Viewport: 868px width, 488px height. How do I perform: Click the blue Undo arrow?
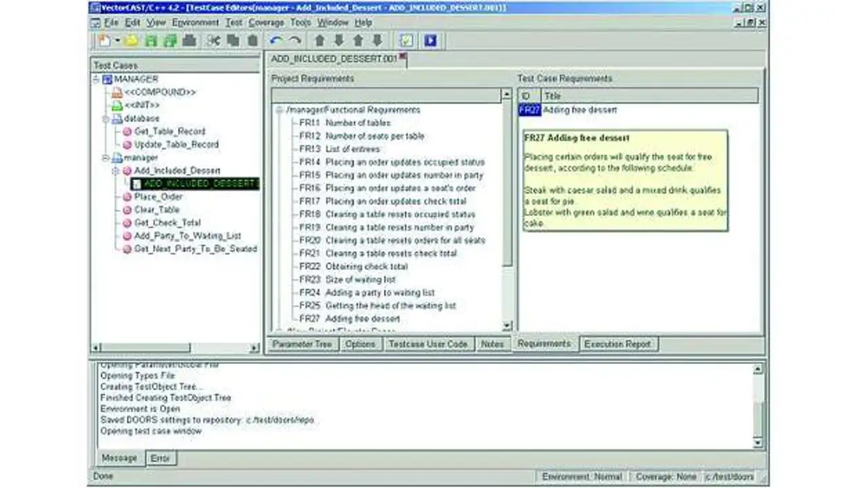tap(276, 41)
